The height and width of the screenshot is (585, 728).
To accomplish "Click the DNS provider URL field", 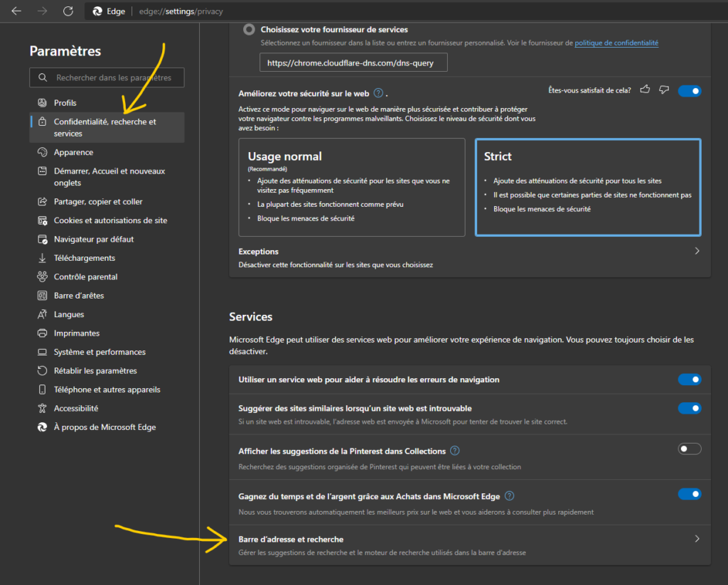I will (x=353, y=63).
